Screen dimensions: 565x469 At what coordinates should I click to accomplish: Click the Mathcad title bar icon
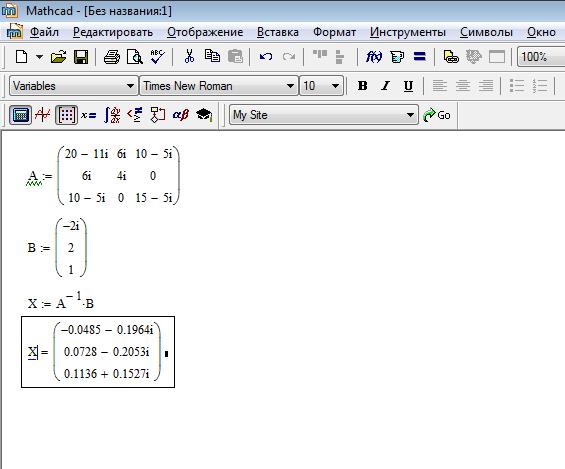pyautogui.click(x=9, y=10)
